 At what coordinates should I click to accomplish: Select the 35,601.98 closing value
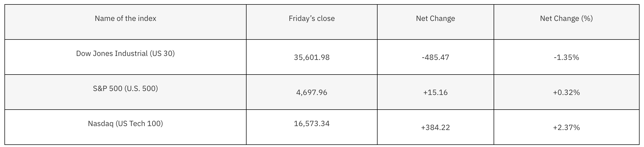click(x=312, y=57)
